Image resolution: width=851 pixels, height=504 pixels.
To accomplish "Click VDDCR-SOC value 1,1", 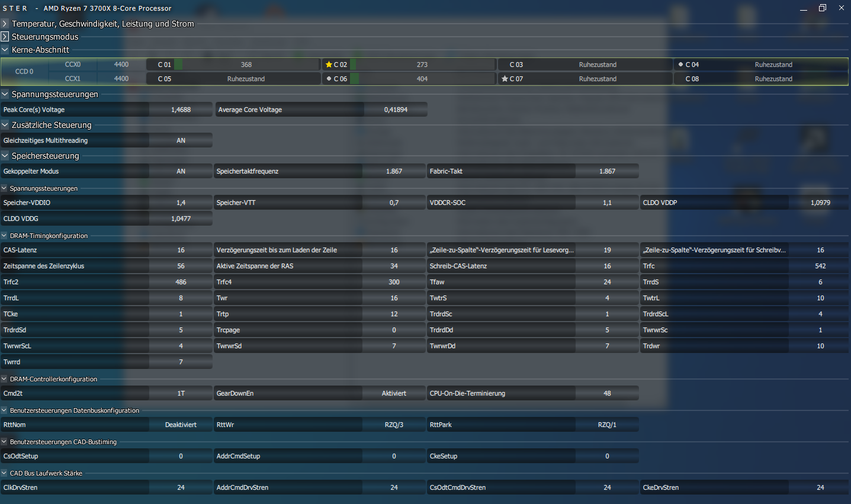I will (x=607, y=203).
